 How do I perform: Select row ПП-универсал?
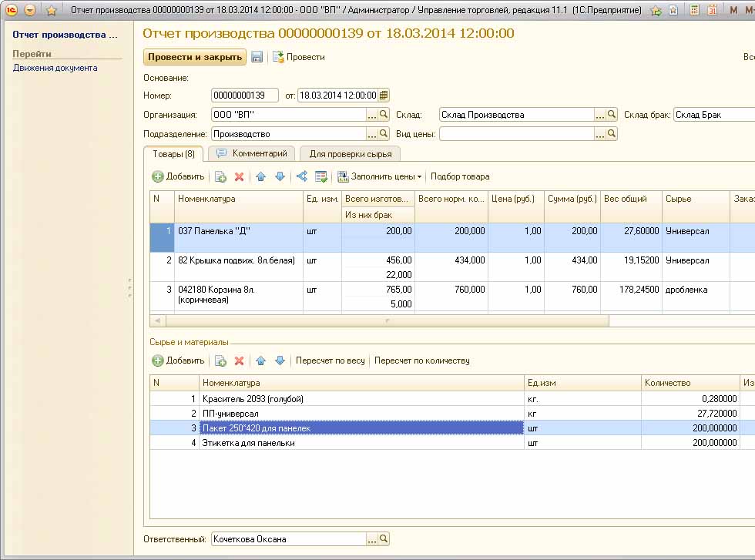pos(452,413)
